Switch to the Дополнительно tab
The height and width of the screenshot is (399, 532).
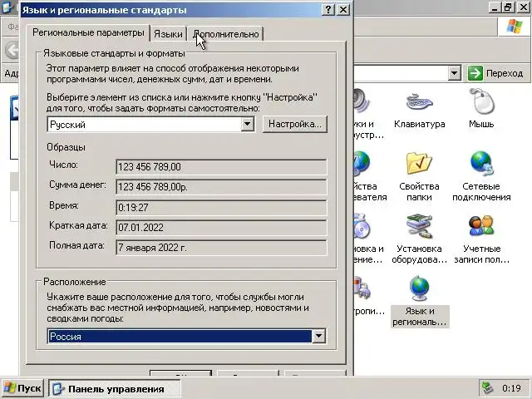(225, 34)
